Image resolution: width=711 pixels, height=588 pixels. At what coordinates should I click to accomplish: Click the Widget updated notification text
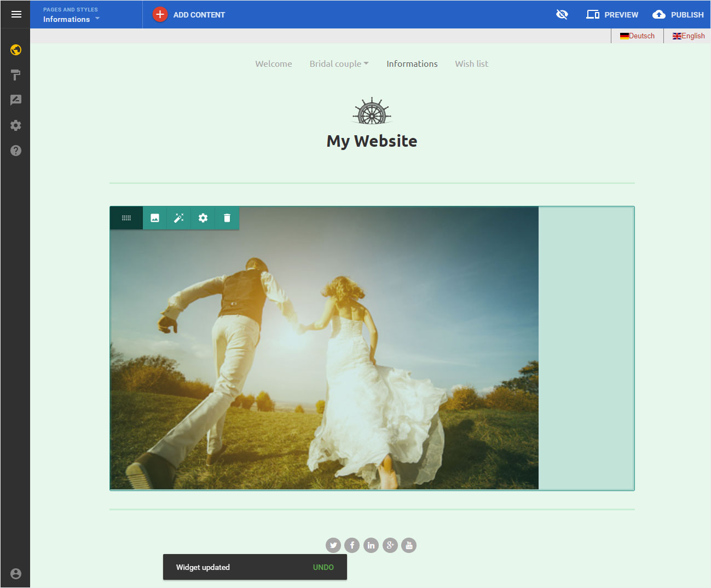coord(203,567)
